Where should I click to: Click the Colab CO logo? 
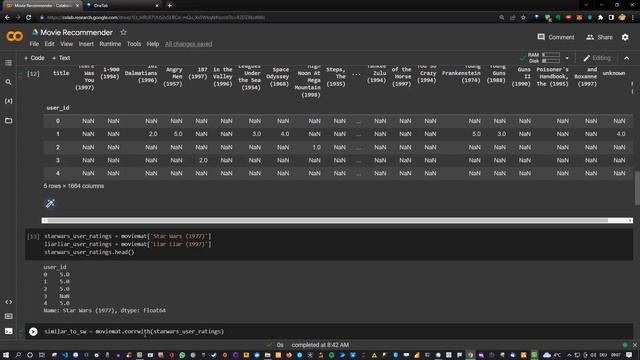(14, 37)
